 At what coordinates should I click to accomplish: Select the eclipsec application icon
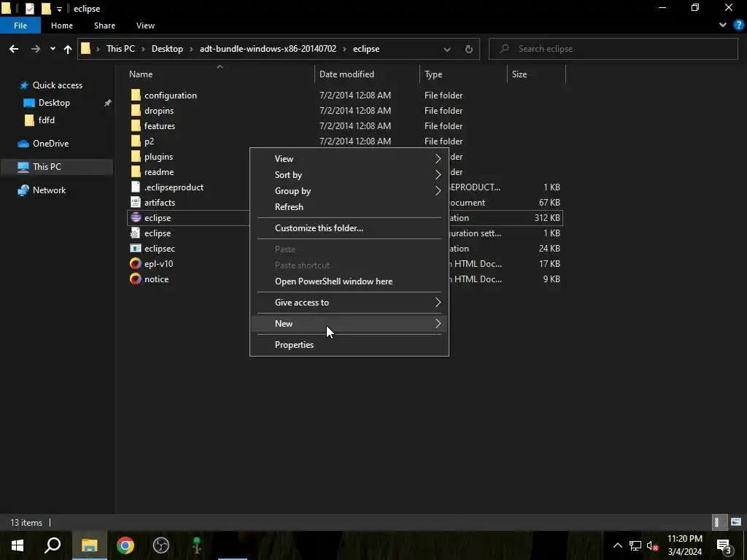click(x=136, y=248)
